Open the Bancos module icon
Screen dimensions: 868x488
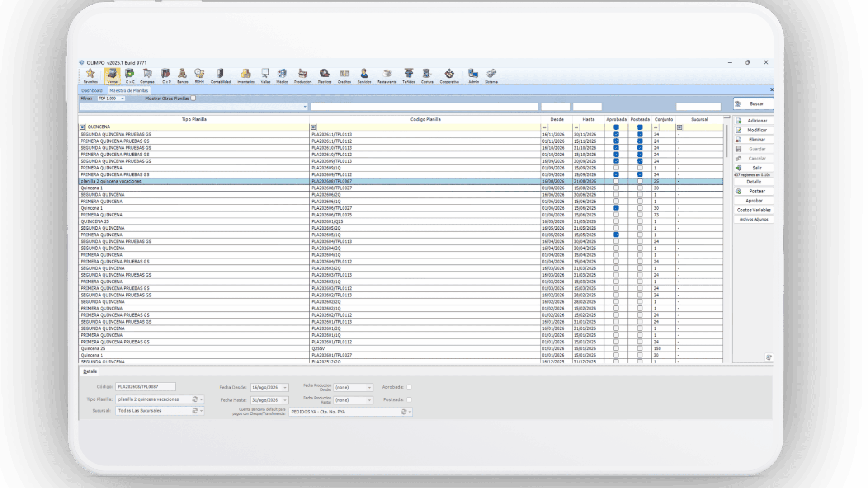183,76
